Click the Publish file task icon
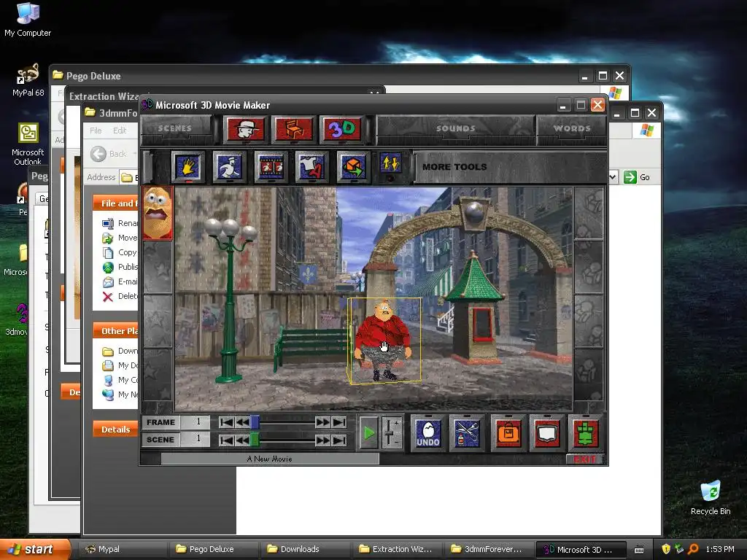This screenshot has height=560, width=747. coord(108,267)
